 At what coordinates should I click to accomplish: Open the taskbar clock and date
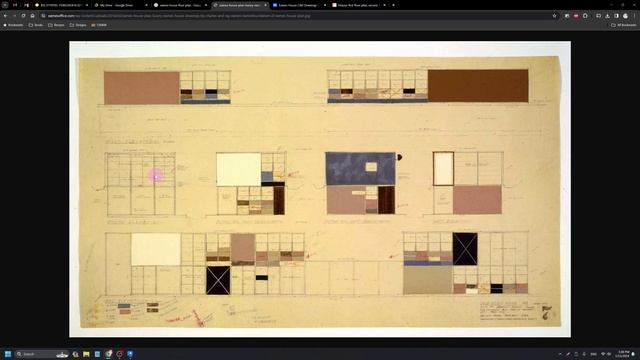coord(623,354)
